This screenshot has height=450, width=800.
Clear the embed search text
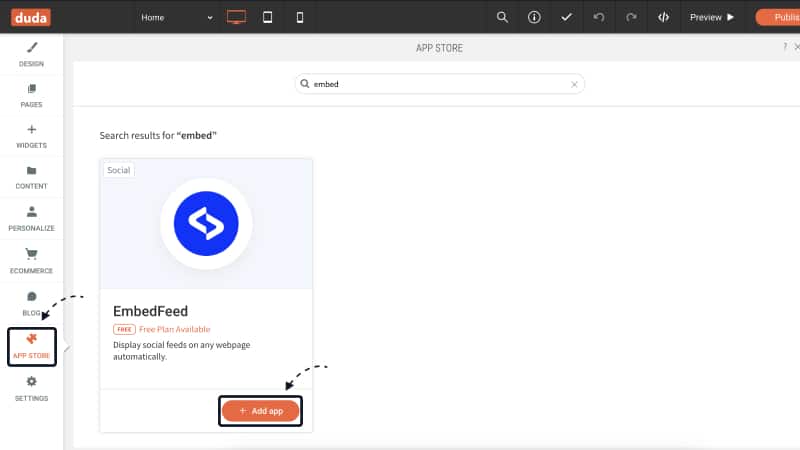point(574,84)
